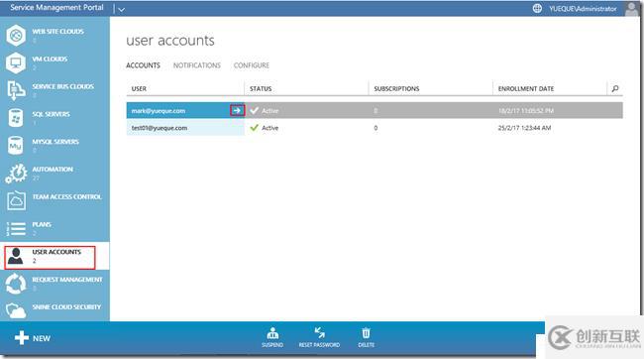Sort by the SUBSCRIPTIONS column header
644x359 pixels.
396,88
